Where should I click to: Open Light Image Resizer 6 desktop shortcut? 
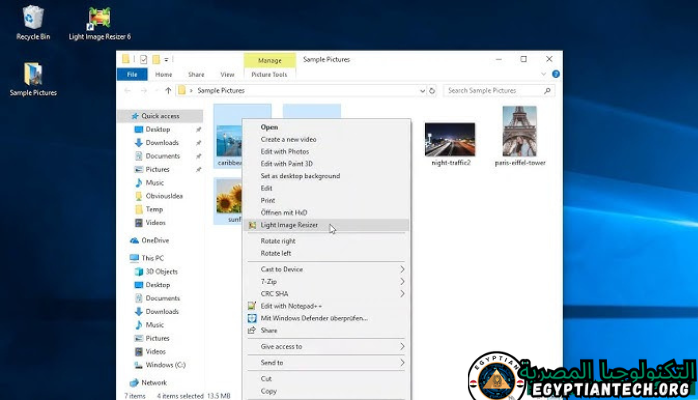coord(99,20)
